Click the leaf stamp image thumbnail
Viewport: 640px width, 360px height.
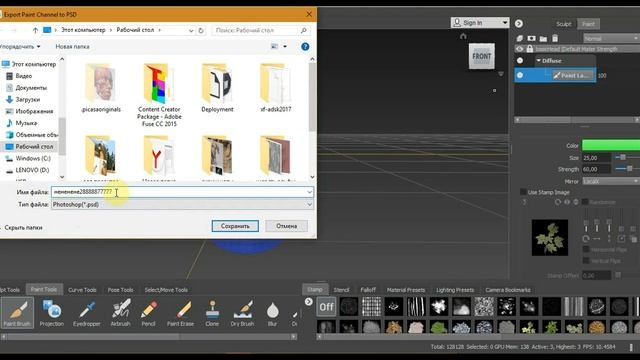tap(550, 238)
